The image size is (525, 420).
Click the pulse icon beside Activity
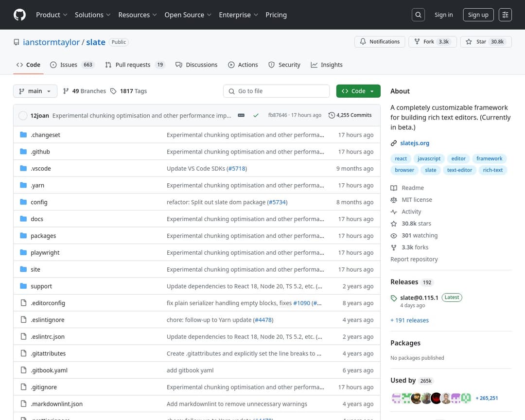(394, 211)
